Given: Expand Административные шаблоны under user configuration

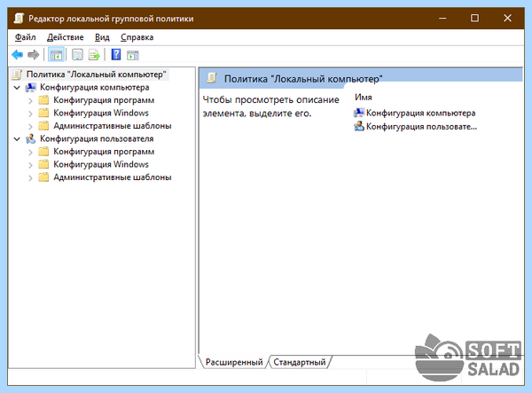Looking at the screenshot, I should pos(30,177).
